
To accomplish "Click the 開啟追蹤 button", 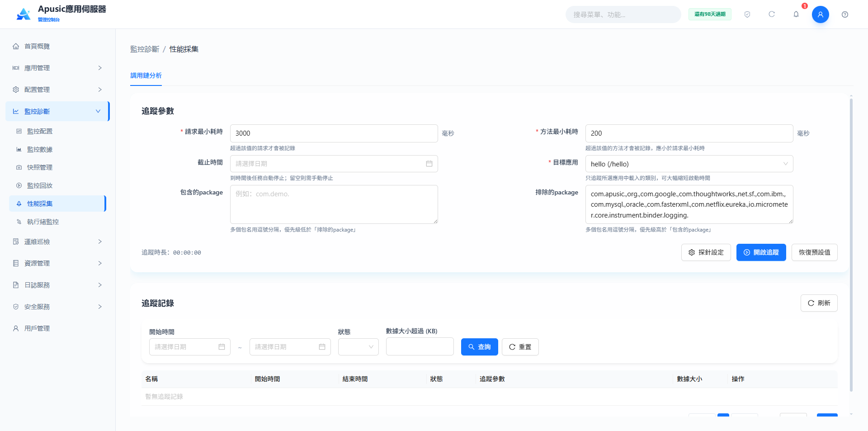I will (x=761, y=252).
